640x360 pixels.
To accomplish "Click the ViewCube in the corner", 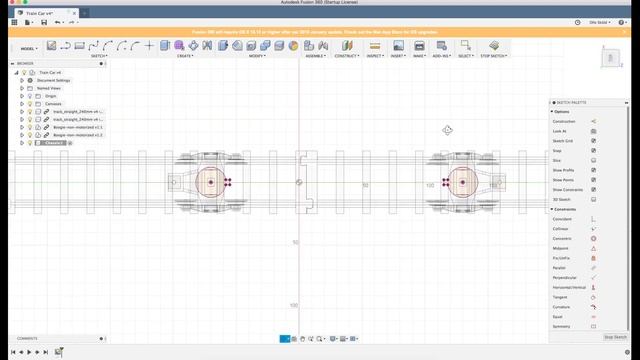I will [x=611, y=58].
